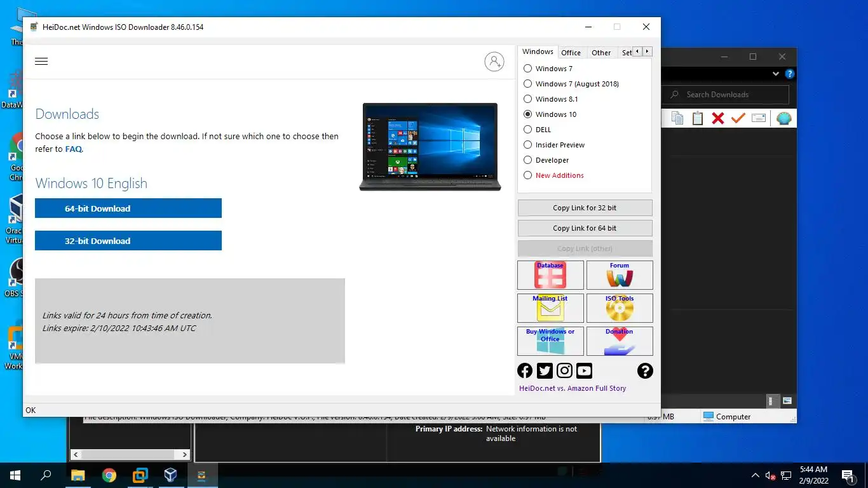Open the HeiDoc Instagram icon

coord(564,371)
